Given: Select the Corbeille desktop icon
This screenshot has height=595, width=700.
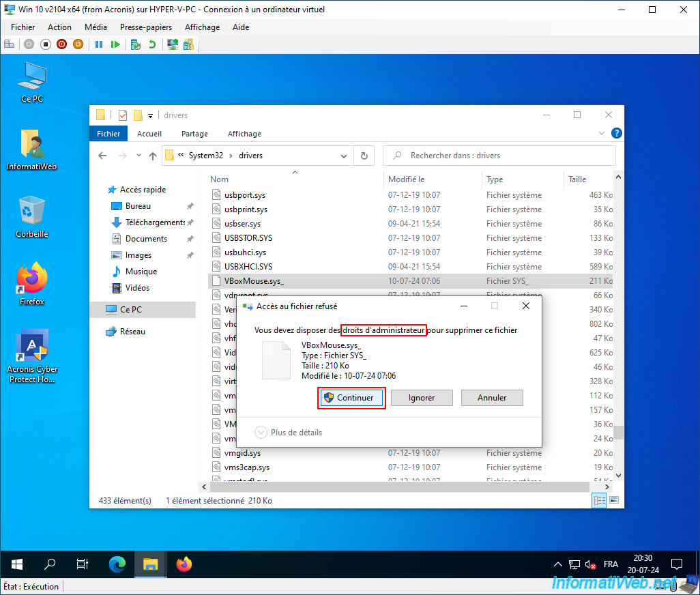Looking at the screenshot, I should (31, 217).
